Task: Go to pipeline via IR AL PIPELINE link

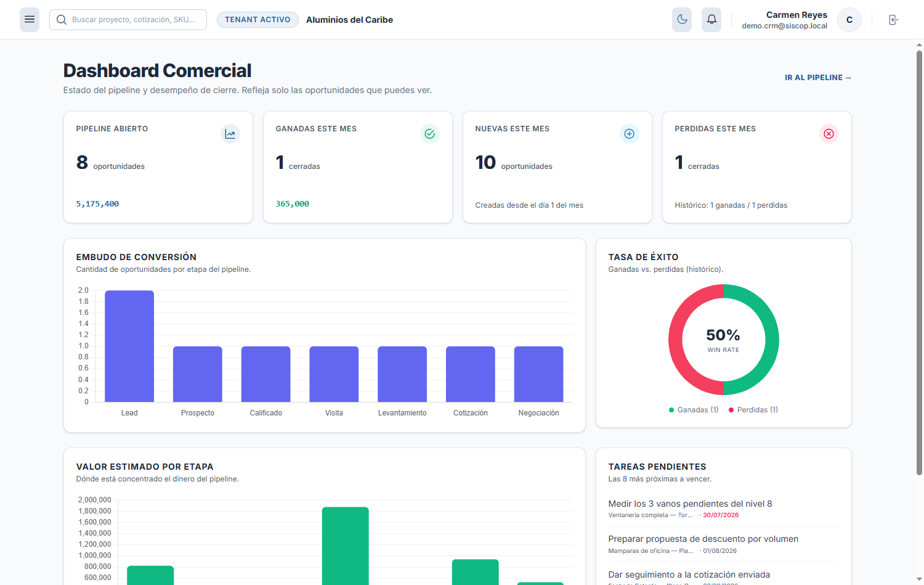Action: click(818, 78)
